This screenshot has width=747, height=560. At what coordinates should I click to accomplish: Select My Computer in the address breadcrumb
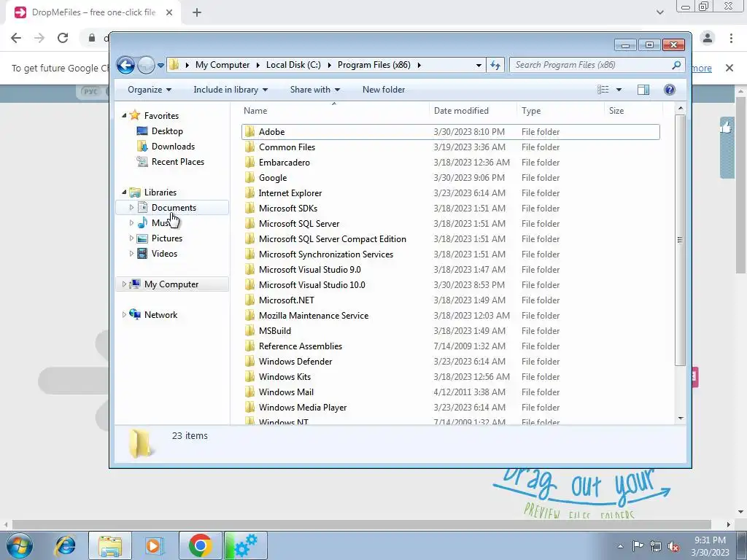222,65
